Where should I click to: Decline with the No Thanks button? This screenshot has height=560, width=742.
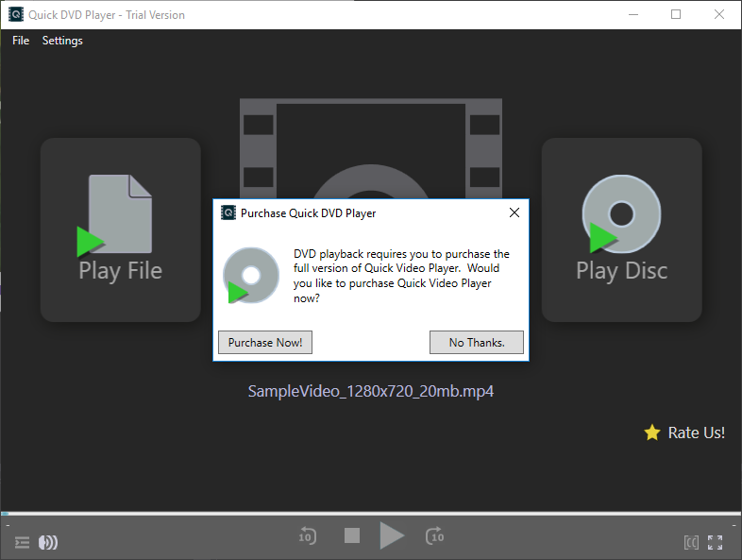477,342
